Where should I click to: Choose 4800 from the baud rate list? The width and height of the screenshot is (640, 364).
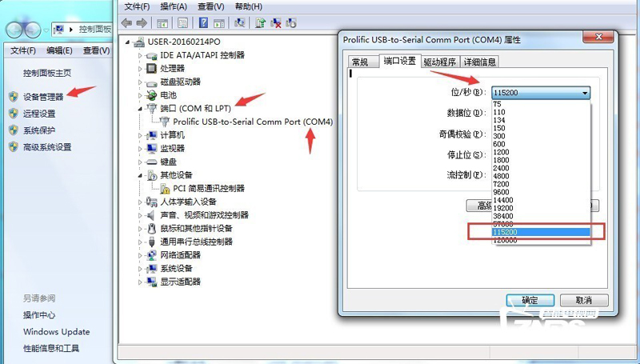pos(542,176)
